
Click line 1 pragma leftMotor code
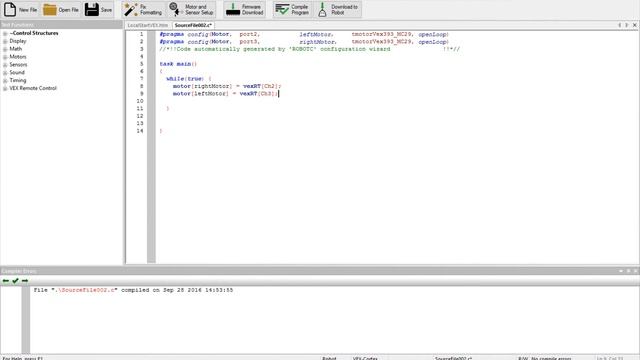pyautogui.click(x=304, y=34)
